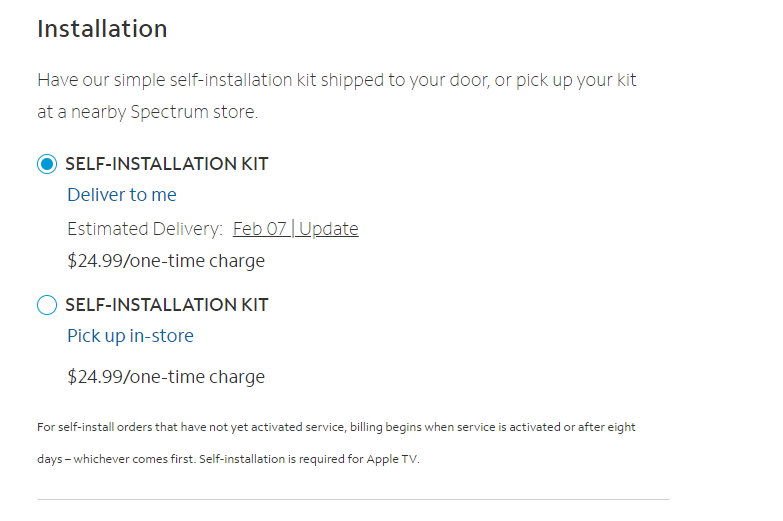Select the Pick up in-store radio button

pyautogui.click(x=47, y=305)
